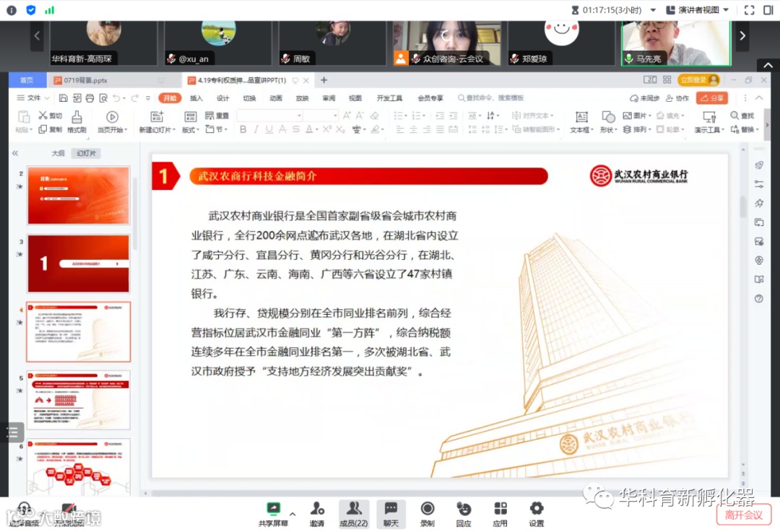Click the Print icon in quick toolbar
The width and height of the screenshot is (780, 532).
tap(90, 98)
